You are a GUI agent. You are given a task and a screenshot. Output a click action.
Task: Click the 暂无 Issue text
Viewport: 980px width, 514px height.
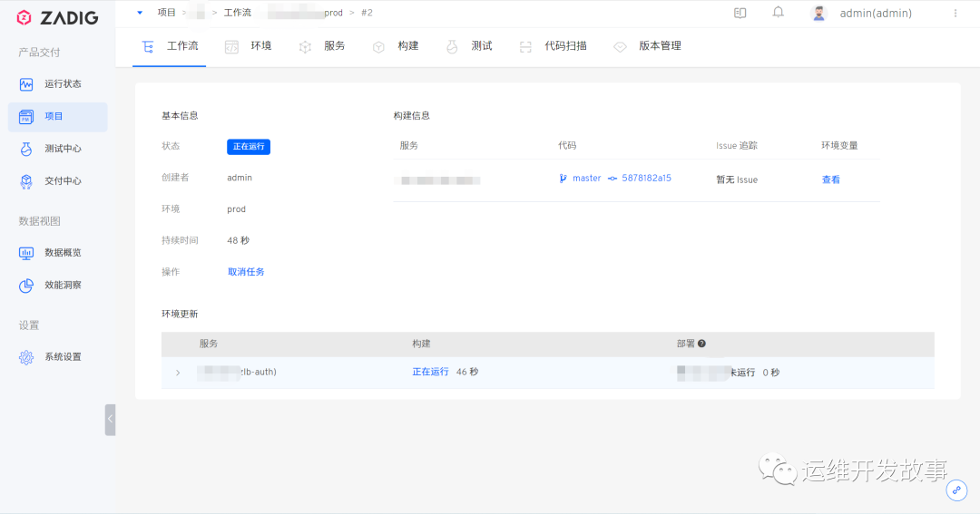[737, 179]
